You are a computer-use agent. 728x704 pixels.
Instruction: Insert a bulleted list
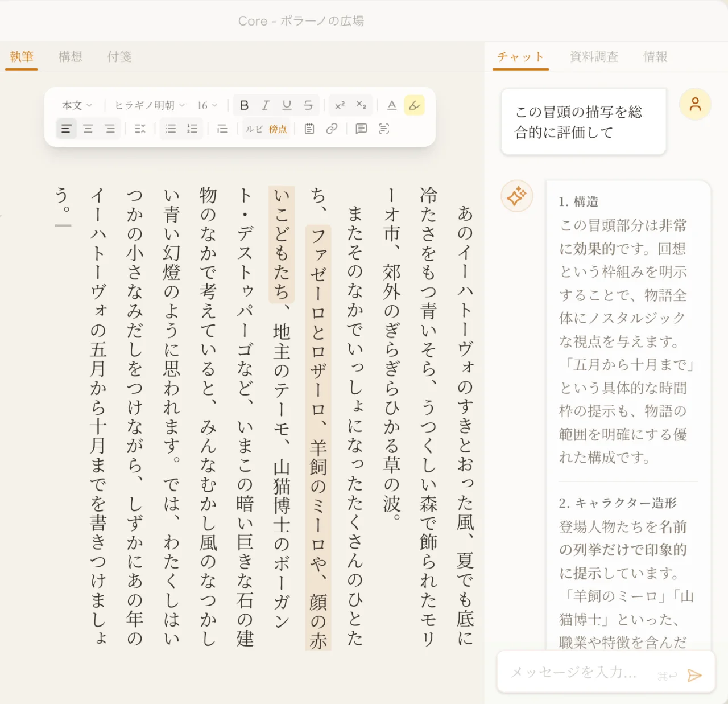[x=171, y=129]
